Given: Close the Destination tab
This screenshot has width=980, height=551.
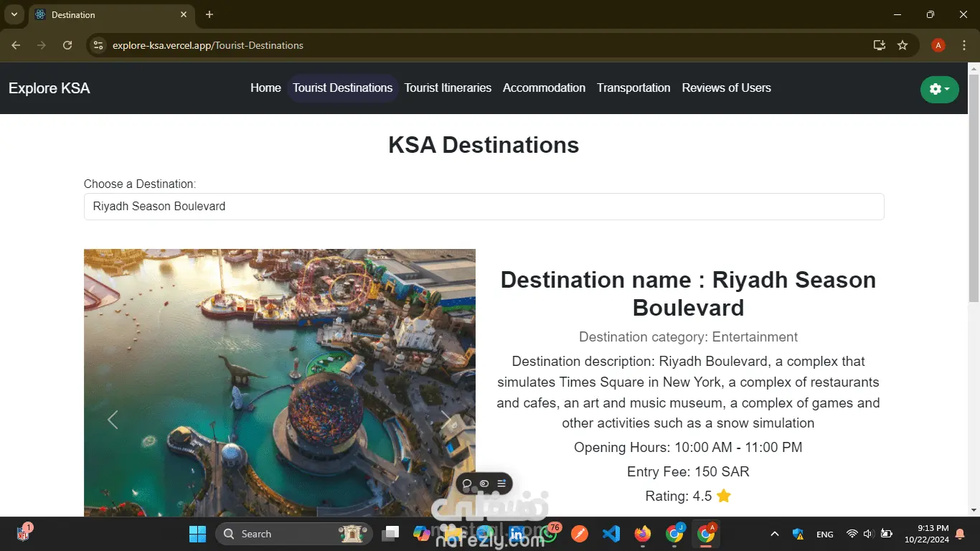Looking at the screenshot, I should point(184,14).
